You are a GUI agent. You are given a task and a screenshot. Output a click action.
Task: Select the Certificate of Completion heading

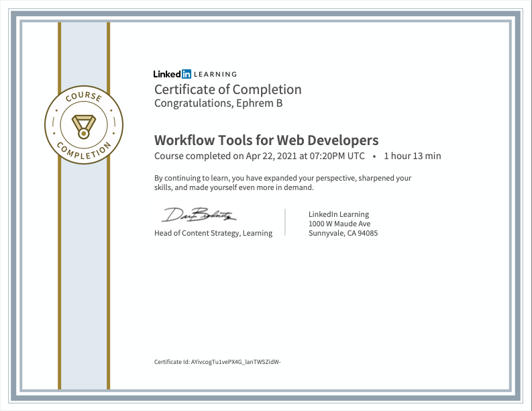coord(227,89)
